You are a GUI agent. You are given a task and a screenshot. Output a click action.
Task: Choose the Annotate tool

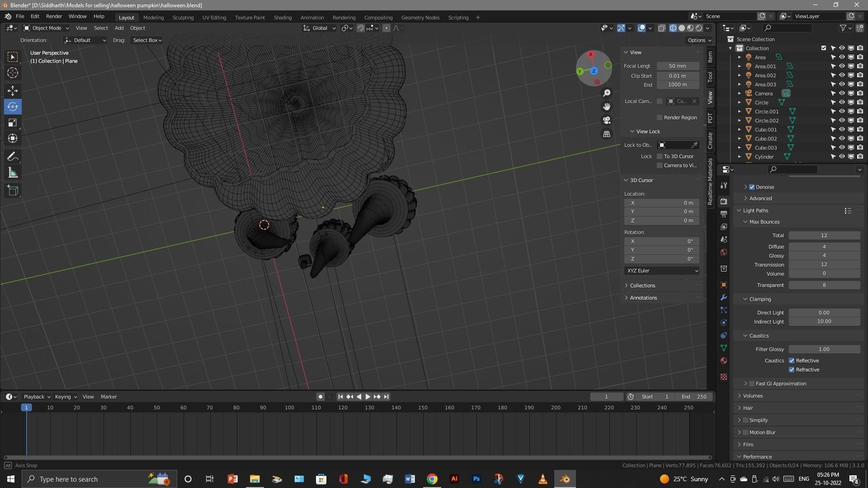[13, 157]
